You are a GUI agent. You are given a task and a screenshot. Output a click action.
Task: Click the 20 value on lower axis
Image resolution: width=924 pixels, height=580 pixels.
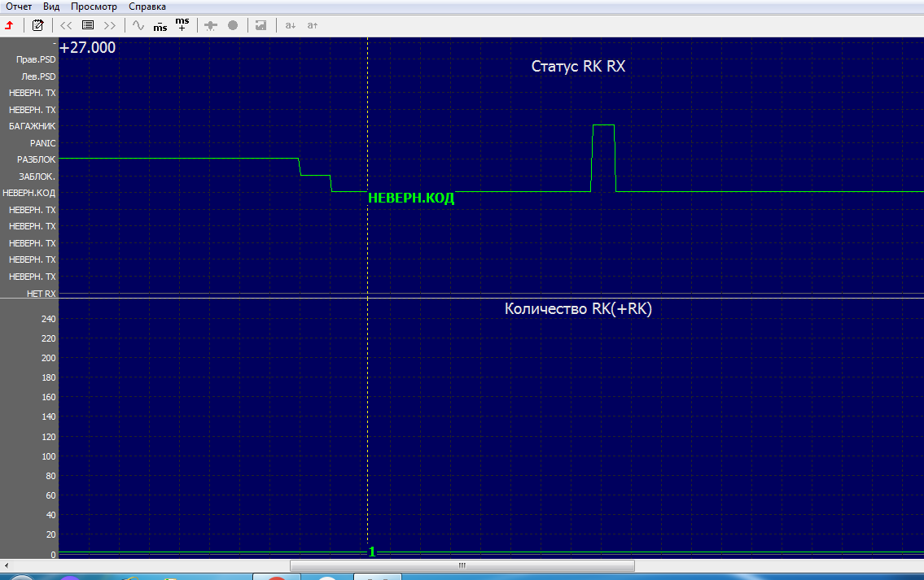(x=50, y=534)
